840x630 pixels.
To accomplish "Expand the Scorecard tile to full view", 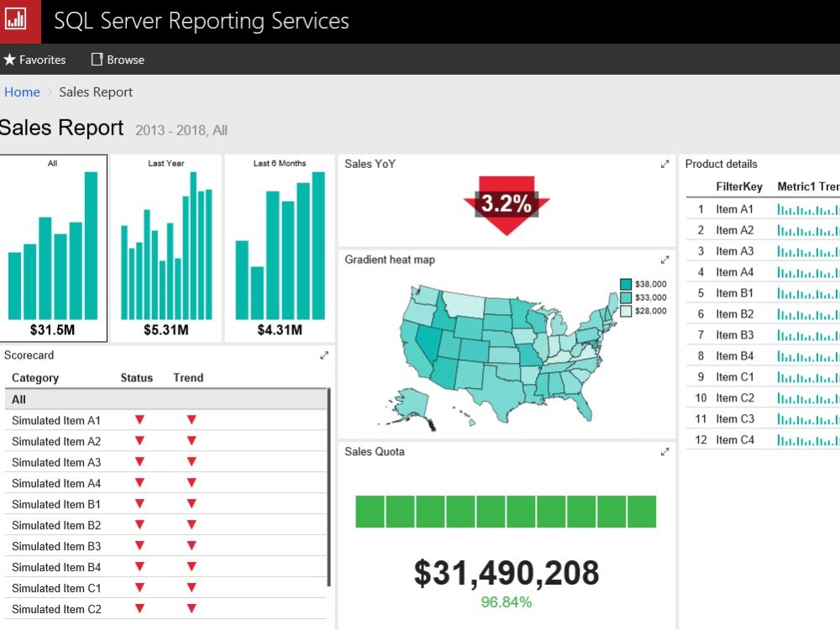I will (323, 355).
